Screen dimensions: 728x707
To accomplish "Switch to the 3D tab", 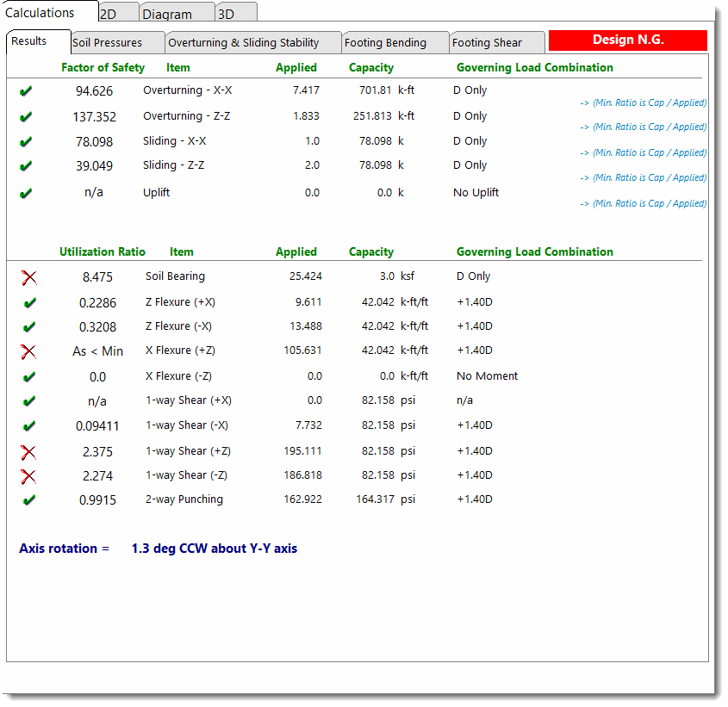I will tap(226, 14).
